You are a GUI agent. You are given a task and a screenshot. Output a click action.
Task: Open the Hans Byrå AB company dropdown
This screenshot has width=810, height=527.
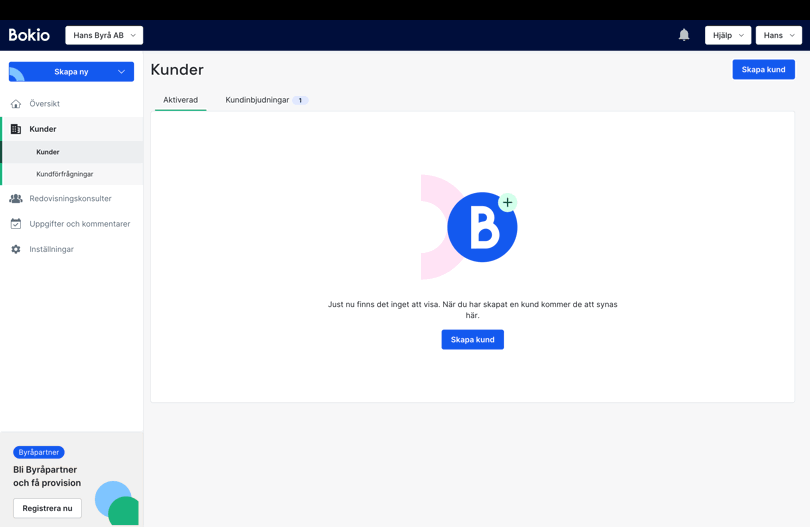(x=104, y=35)
